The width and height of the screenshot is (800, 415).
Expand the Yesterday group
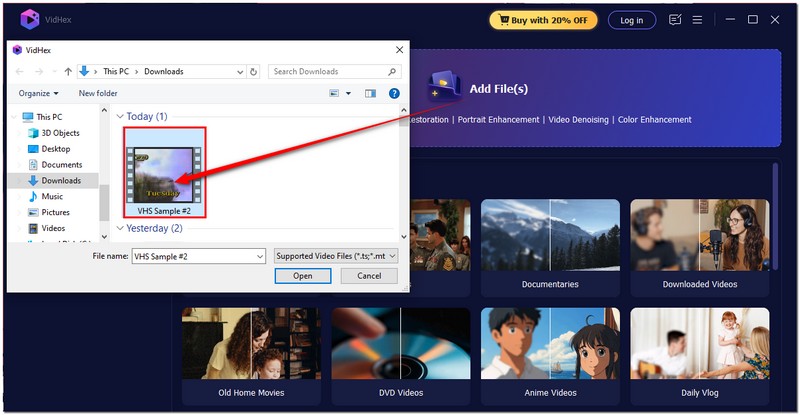pos(119,228)
